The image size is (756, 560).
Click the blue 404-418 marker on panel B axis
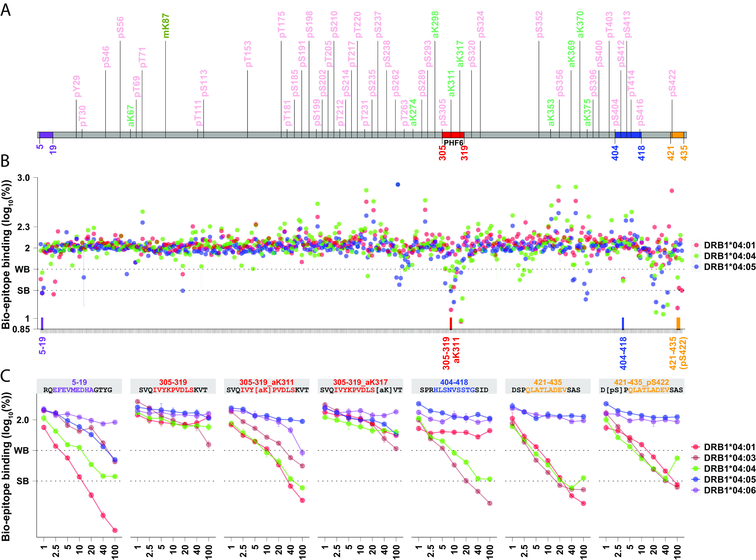[623, 323]
